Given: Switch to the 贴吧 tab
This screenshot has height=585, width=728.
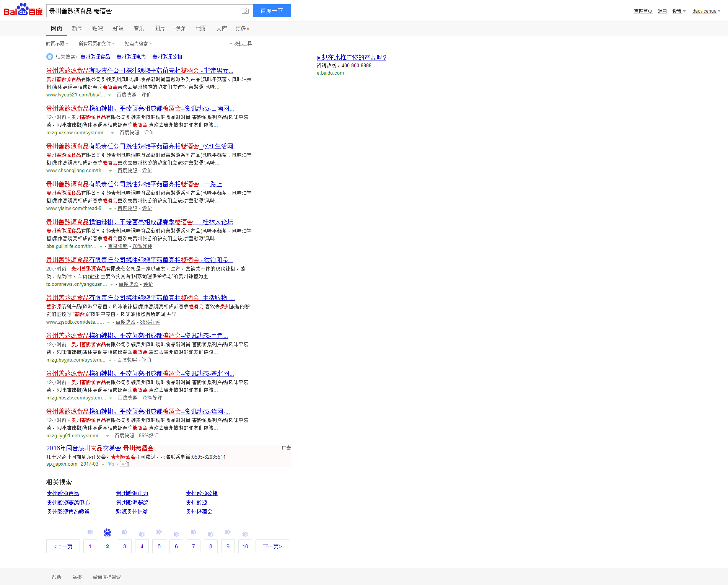Looking at the screenshot, I should (98, 28).
